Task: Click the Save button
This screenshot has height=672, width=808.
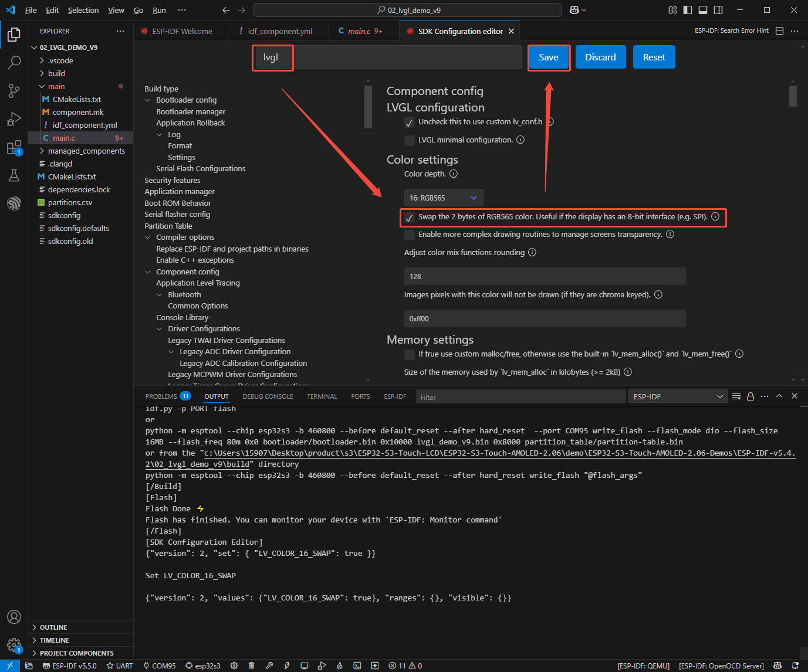Action: click(x=548, y=57)
